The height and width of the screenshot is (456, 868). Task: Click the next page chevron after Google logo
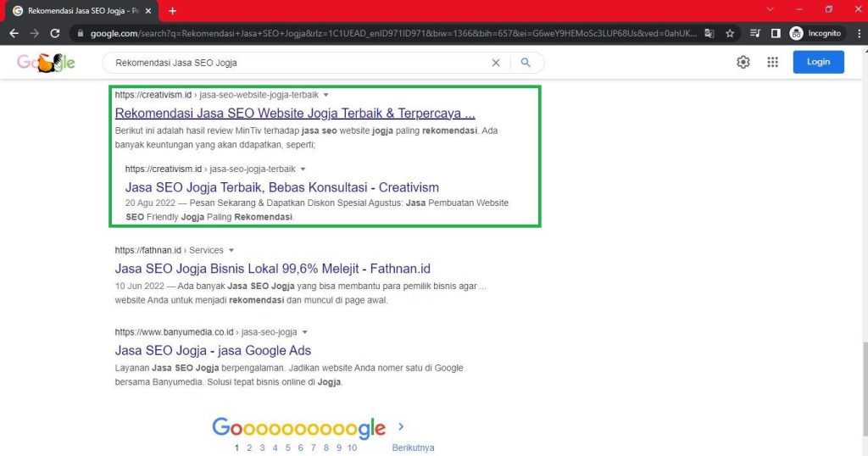tap(401, 426)
